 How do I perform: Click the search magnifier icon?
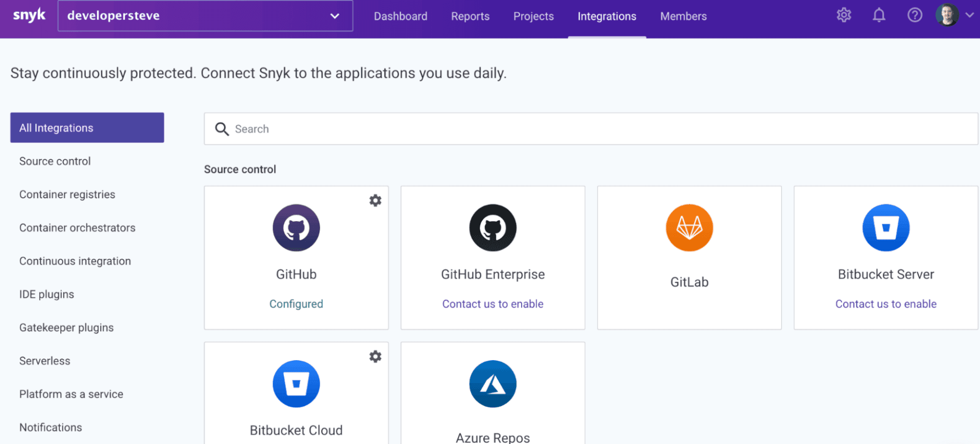222,129
